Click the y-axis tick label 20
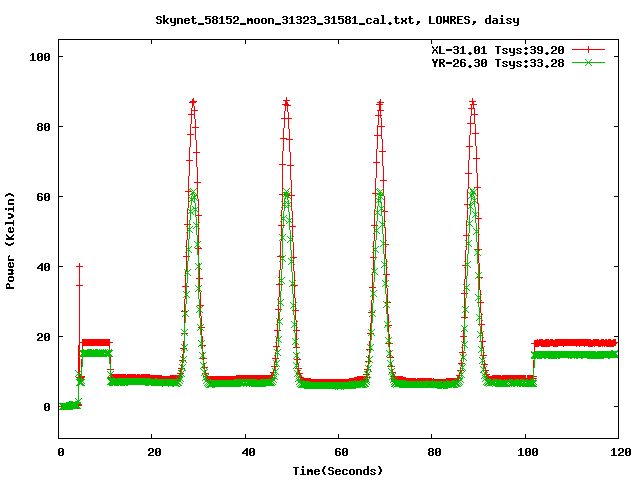The height and width of the screenshot is (480, 640). 43,337
